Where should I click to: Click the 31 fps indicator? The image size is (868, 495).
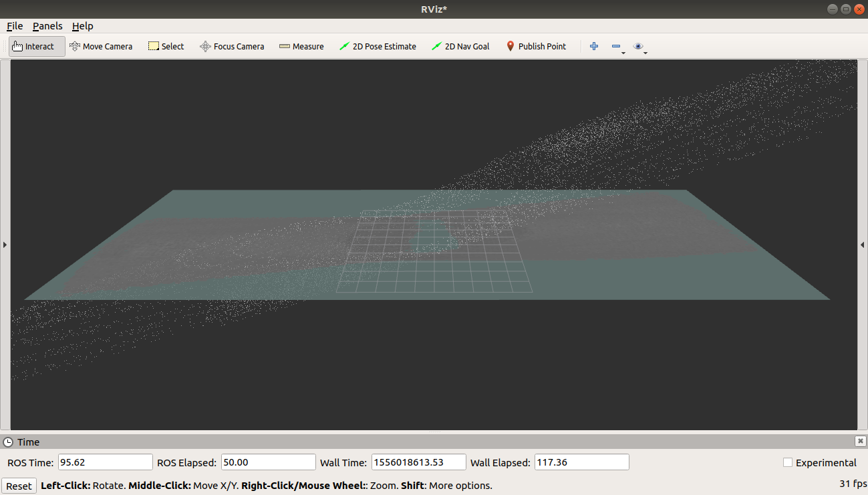(x=853, y=484)
